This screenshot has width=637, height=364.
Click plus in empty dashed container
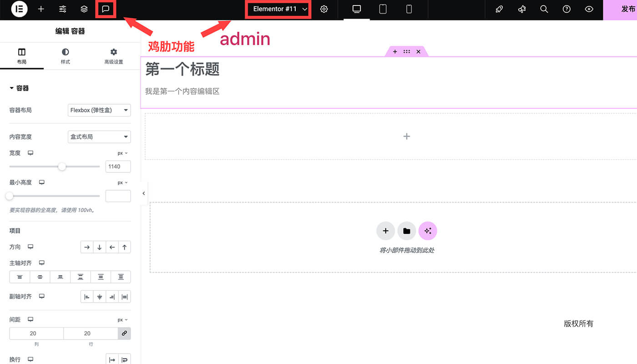407,136
